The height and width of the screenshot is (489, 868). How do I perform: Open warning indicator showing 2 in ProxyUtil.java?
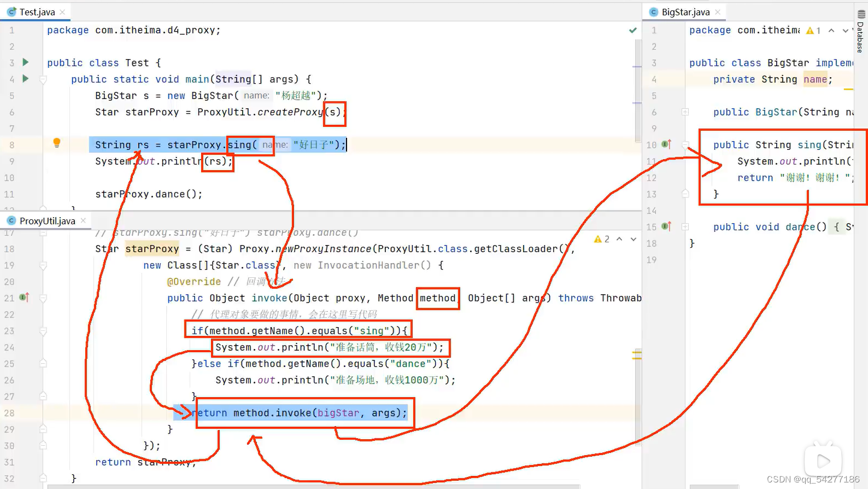(x=602, y=239)
